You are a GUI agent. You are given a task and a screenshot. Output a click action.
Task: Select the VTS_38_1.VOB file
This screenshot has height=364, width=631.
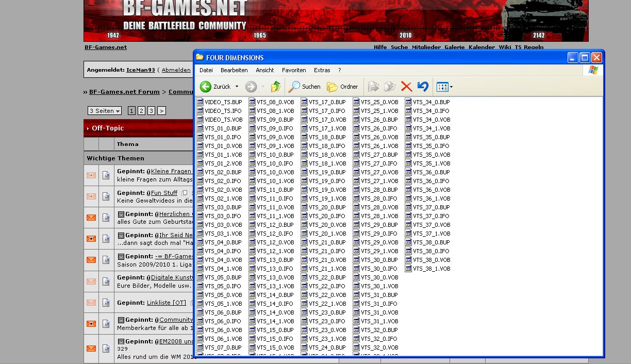pos(427,269)
